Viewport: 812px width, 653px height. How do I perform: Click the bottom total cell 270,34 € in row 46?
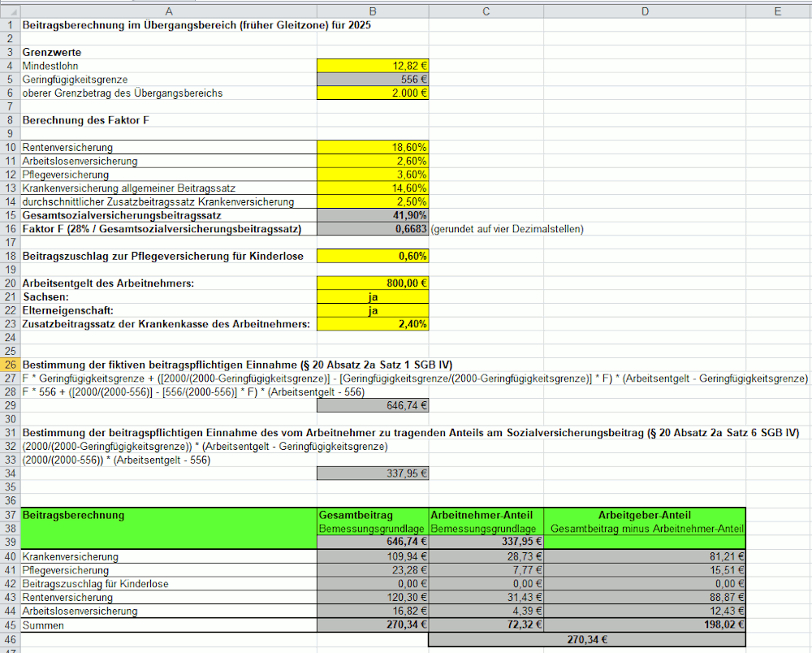pyautogui.click(x=586, y=639)
